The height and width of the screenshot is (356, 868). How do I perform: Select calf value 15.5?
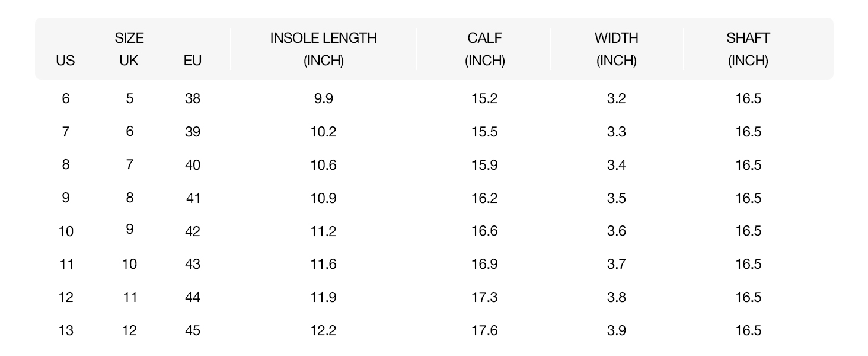(484, 132)
